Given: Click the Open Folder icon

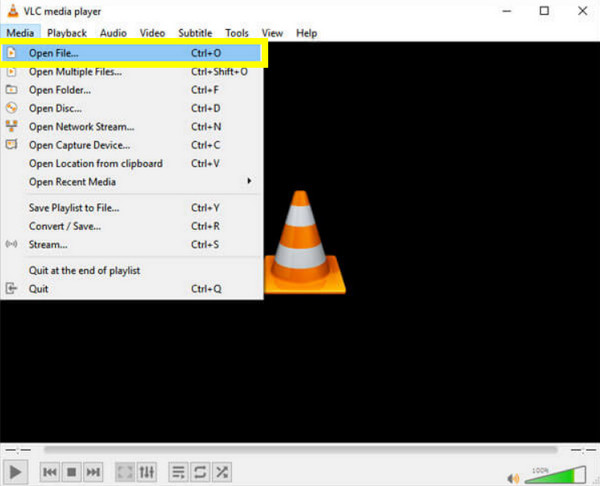Looking at the screenshot, I should 11,90.
